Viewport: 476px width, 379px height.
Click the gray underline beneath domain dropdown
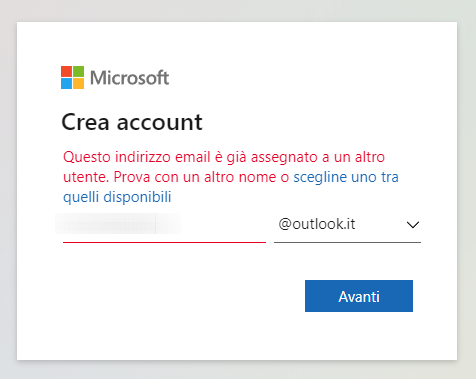[347, 242]
